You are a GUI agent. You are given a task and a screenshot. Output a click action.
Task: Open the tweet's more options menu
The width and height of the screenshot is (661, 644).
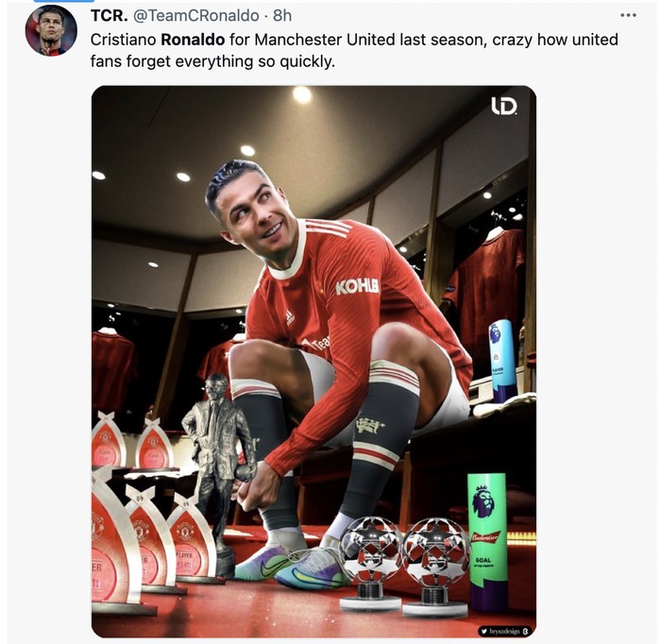click(628, 16)
